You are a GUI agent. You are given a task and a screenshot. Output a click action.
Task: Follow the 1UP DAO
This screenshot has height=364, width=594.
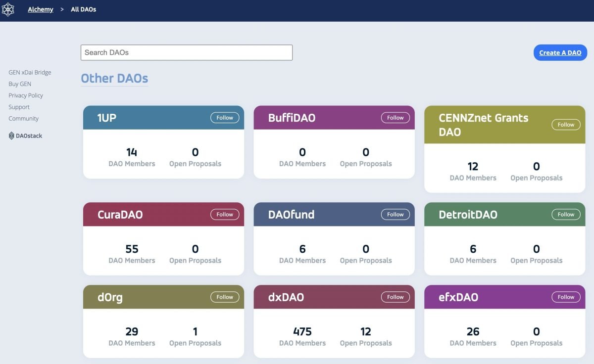(225, 118)
